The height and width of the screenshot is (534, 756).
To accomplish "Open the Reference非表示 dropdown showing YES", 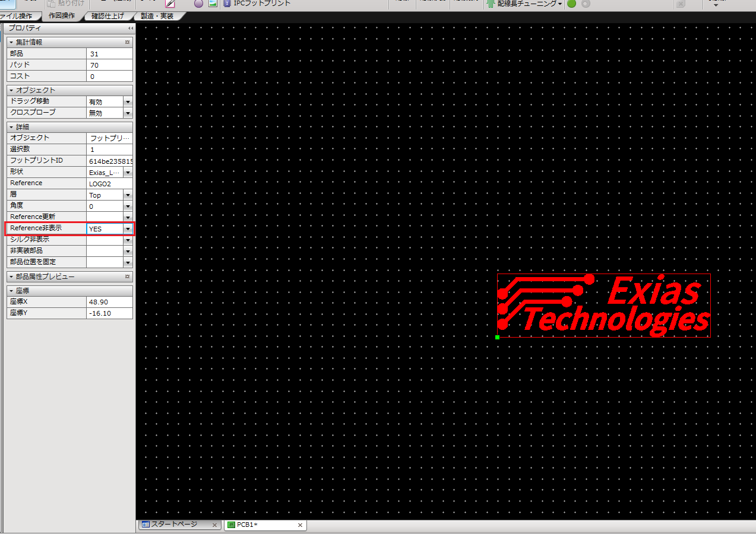I will [x=128, y=229].
